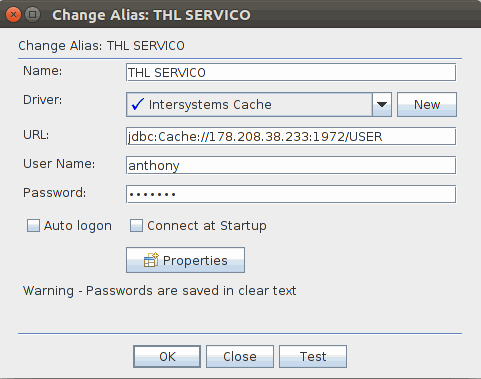Click the masked Password field
Screen dimensions: 481x379
click(291, 194)
